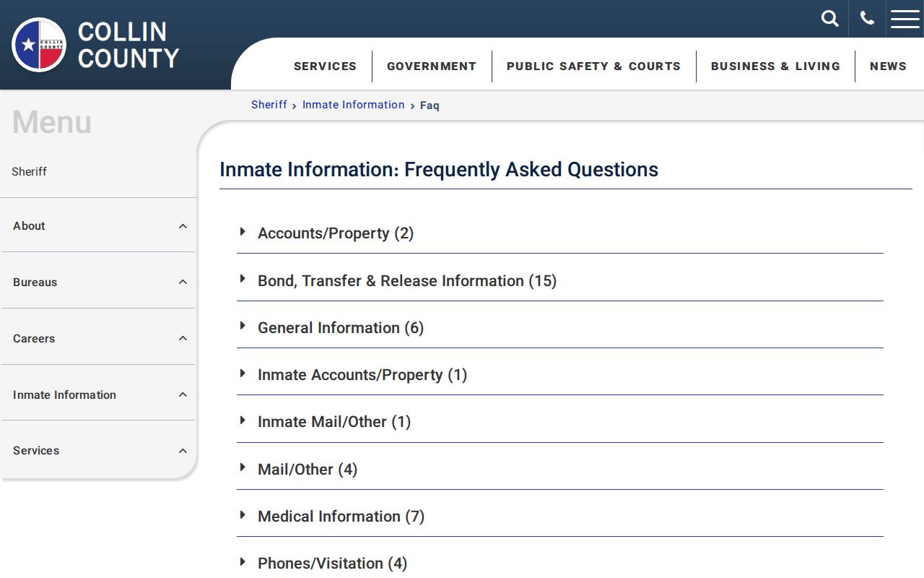Expand Inmate Mail/Other (1) section
Viewport: 924px width, 578px height.
coord(560,422)
